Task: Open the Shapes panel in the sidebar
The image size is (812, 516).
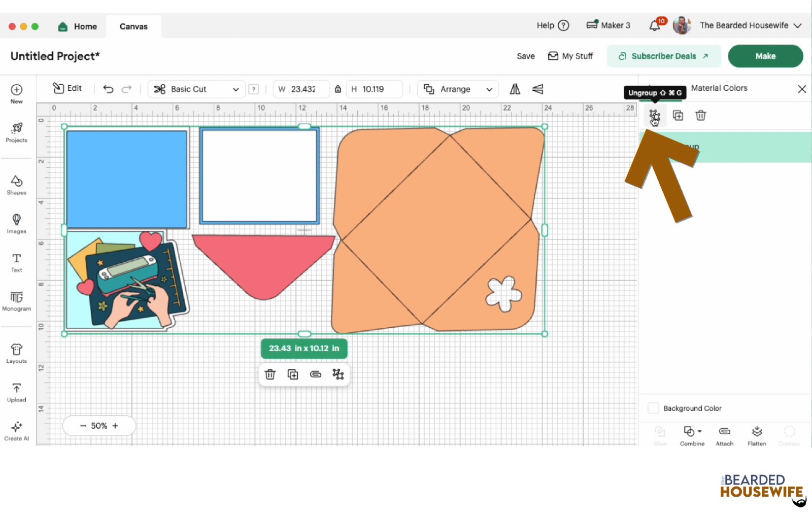Action: tap(16, 184)
